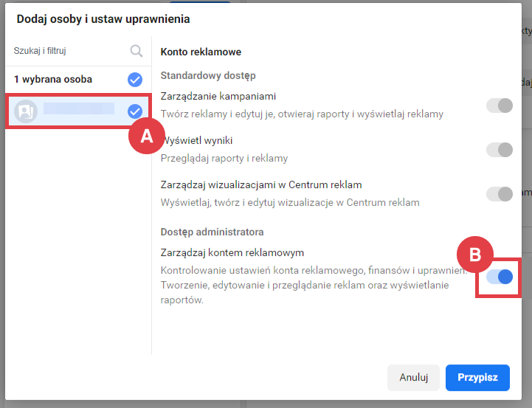Image resolution: width=532 pixels, height=408 pixels.
Task: Click the Przypisz button
Action: (477, 377)
